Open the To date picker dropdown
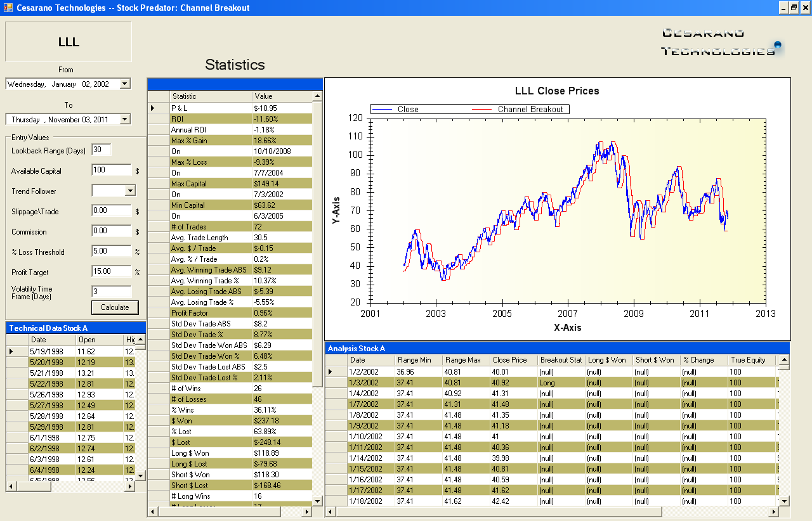Viewport: 812px width, 521px height. [125, 119]
